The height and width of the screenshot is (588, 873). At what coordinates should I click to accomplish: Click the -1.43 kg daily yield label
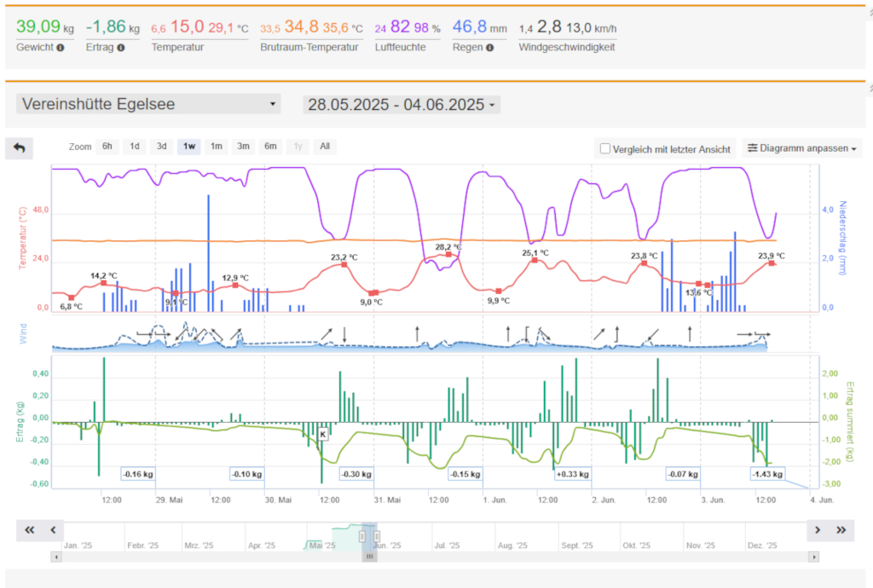click(767, 474)
